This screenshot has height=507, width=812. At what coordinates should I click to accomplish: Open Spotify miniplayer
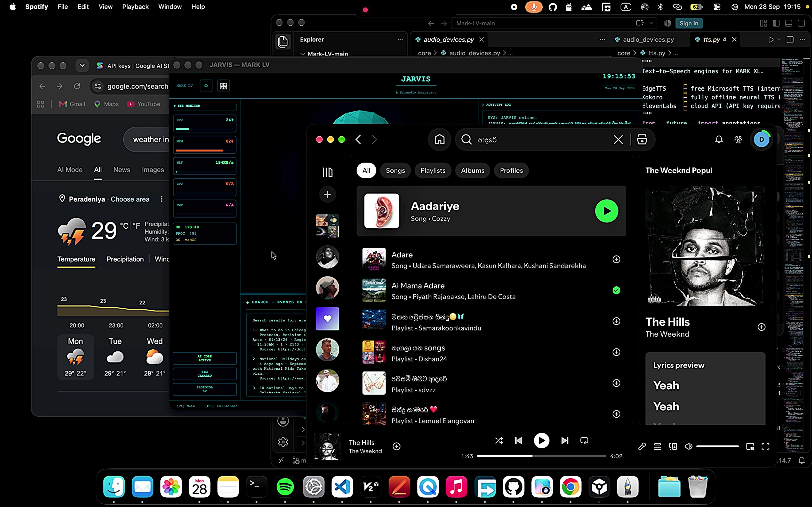[x=750, y=446]
